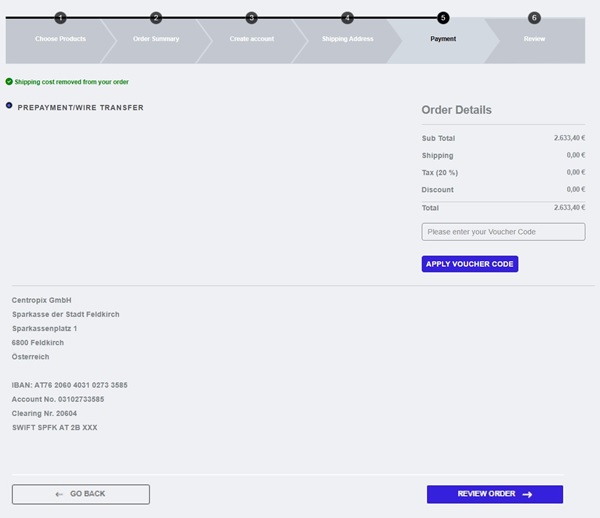Viewport: 600px width, 518px height.
Task: Click the step 2 number circle
Action: point(156,18)
